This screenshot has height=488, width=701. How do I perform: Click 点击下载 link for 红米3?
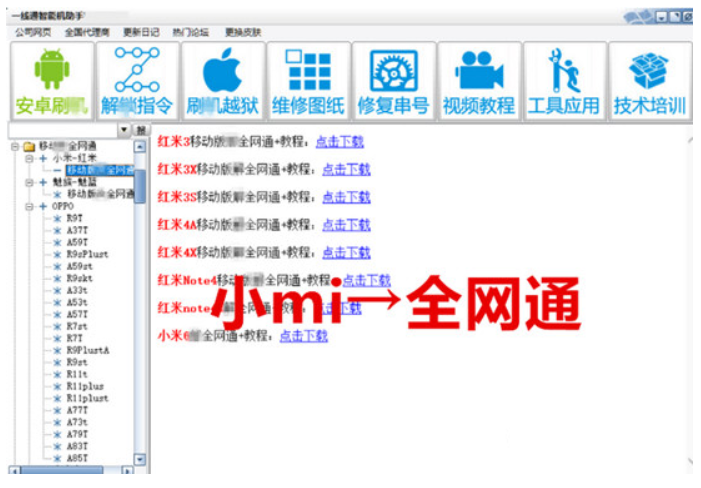(x=340, y=142)
